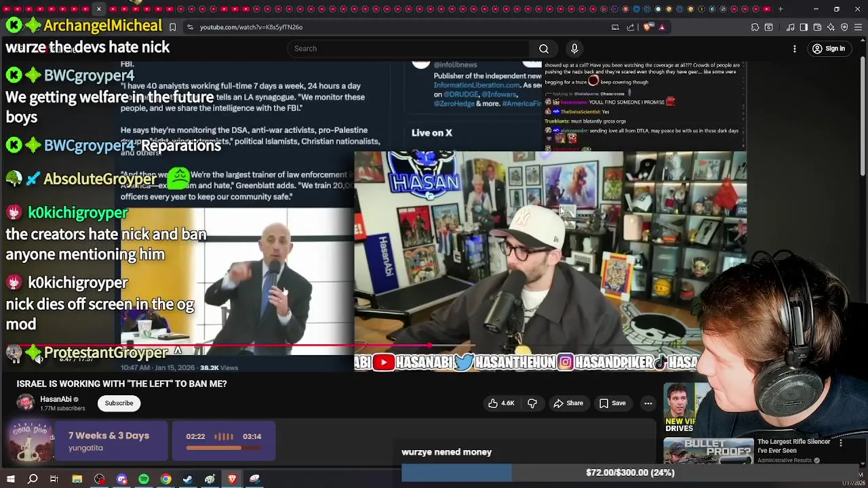Click the Brave VPN shield icon

point(844,27)
